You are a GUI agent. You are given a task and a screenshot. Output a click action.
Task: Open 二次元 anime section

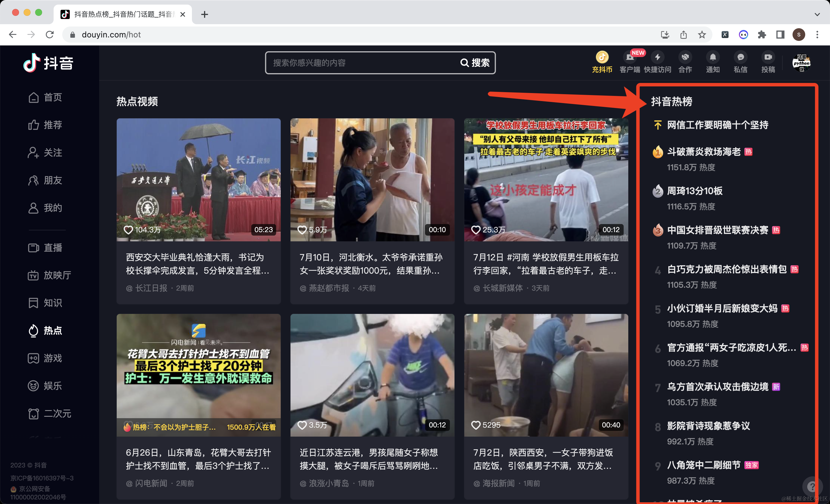50,414
